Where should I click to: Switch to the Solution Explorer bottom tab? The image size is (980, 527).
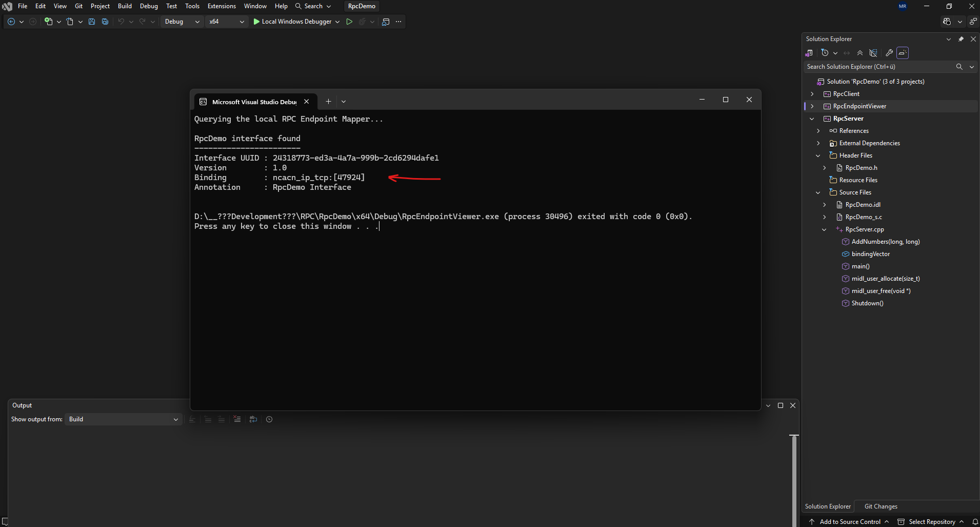click(828, 506)
